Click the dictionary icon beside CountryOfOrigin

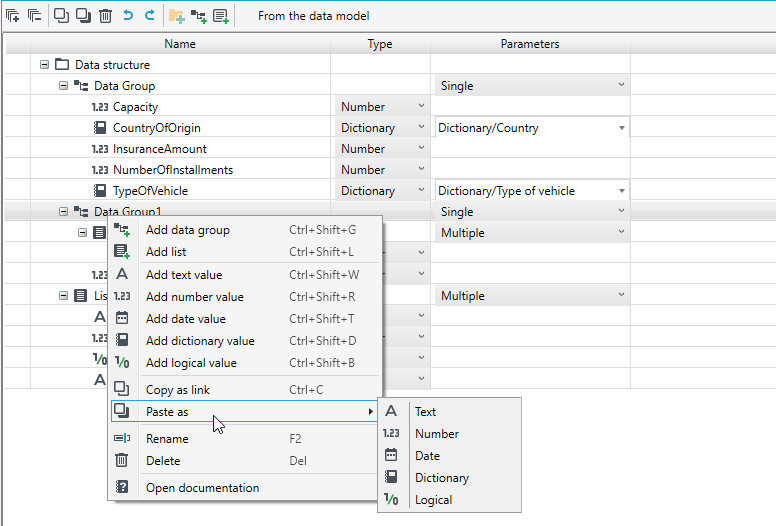(x=100, y=128)
